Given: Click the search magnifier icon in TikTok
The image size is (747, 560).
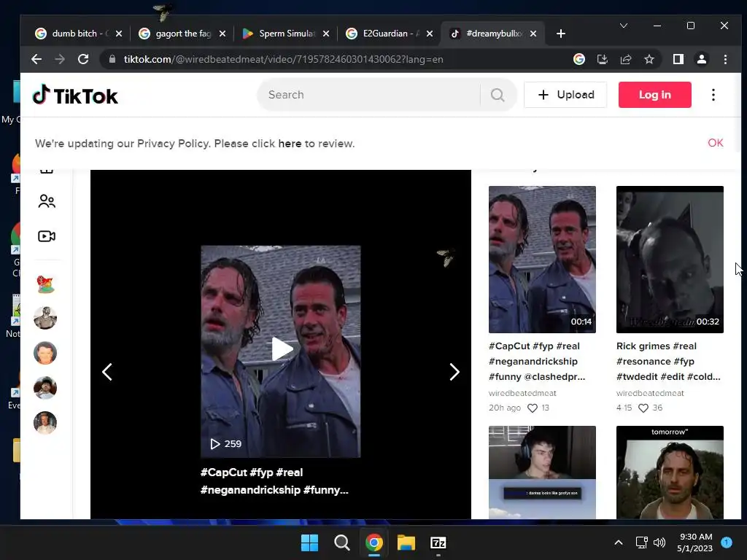Looking at the screenshot, I should pyautogui.click(x=498, y=95).
